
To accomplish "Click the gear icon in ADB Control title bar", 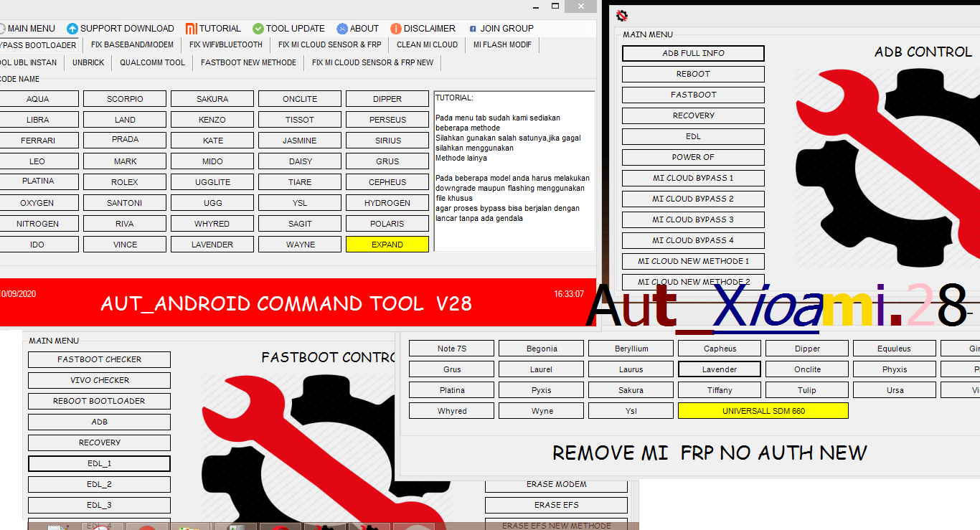I will coord(622,16).
